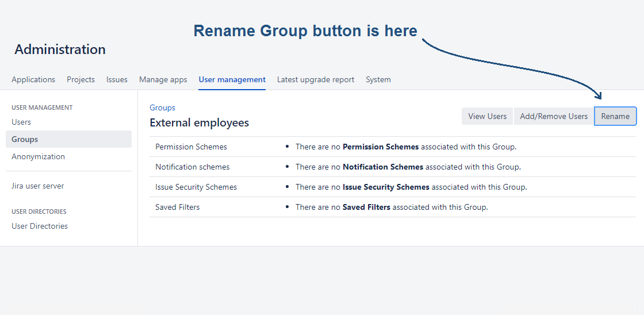This screenshot has height=315, width=644.
Task: Click 'no Issue Security Schemes associated' message
Action: click(411, 187)
